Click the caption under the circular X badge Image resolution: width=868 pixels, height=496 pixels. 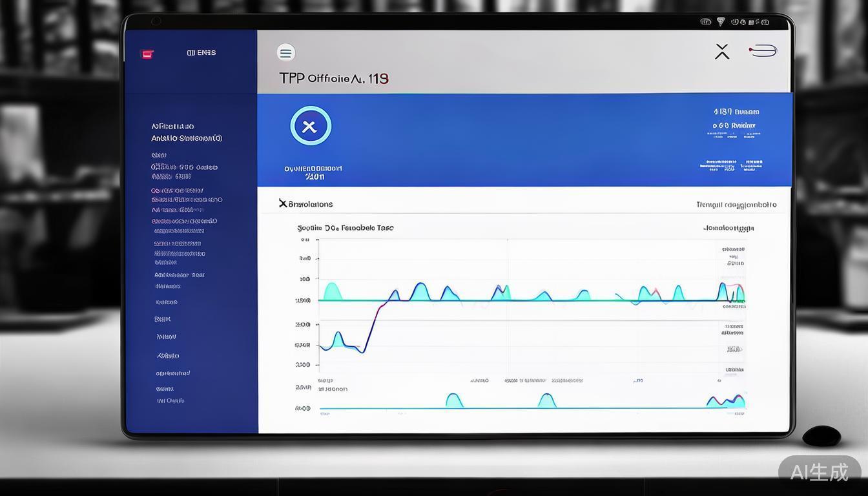313,172
